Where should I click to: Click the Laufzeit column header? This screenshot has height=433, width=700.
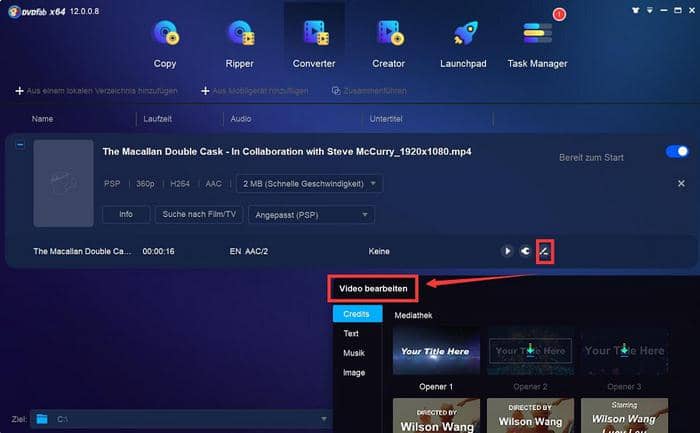coord(158,119)
